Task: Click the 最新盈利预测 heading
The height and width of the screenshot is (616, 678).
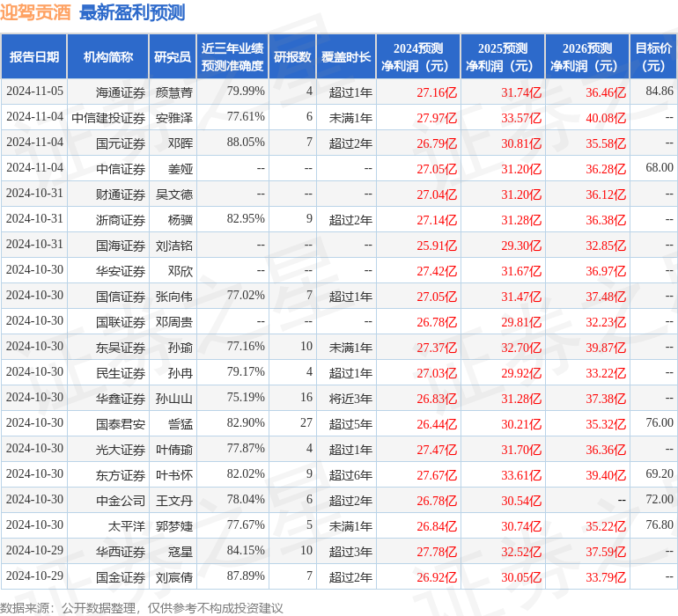Action: (132, 12)
